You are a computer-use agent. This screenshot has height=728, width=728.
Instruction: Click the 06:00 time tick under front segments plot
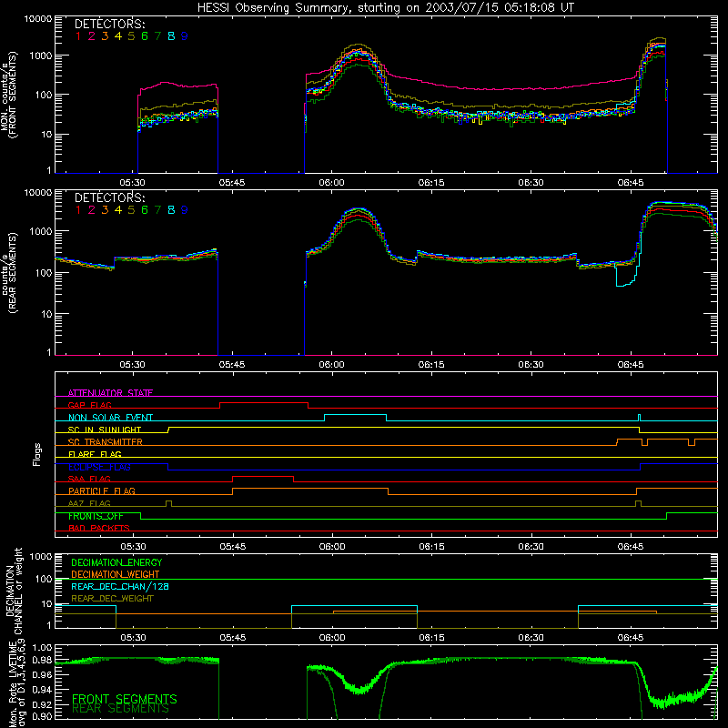coord(331,183)
